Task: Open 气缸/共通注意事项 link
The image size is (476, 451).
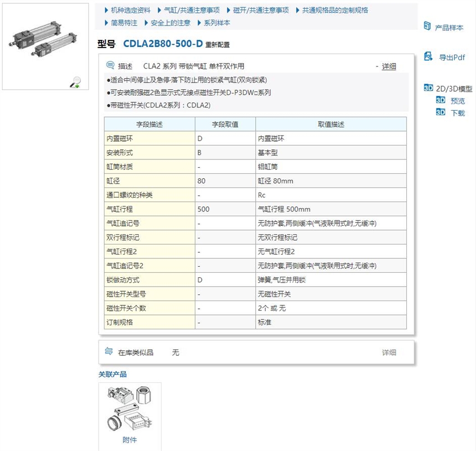Action: coord(192,10)
